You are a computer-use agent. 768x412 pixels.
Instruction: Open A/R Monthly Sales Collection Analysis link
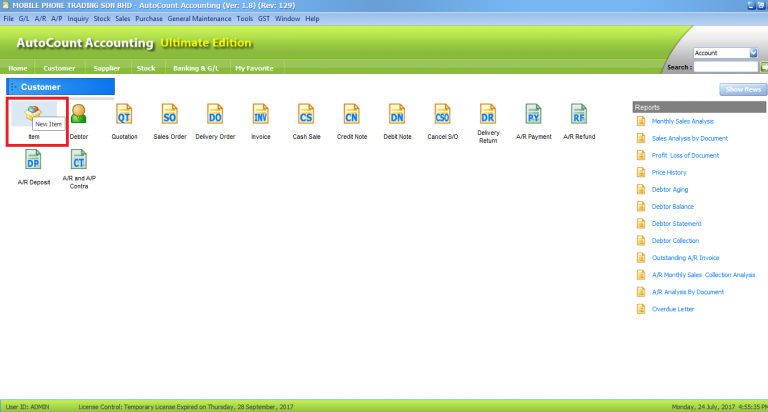(703, 275)
